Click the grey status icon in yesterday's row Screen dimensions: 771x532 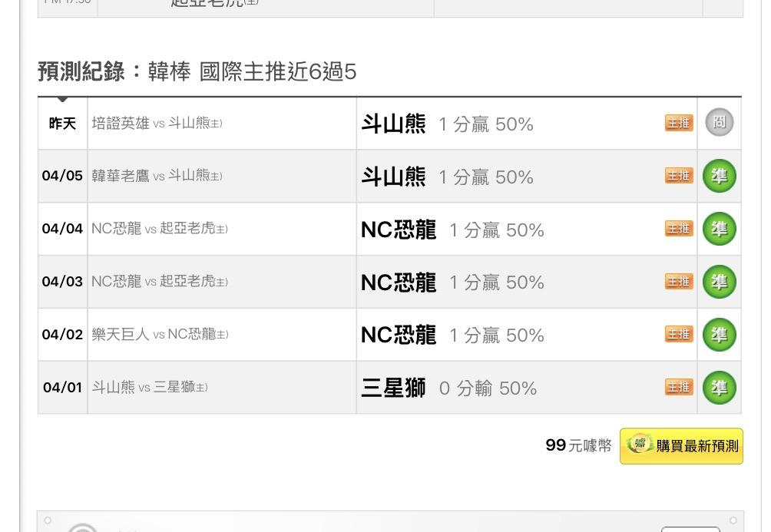point(720,123)
